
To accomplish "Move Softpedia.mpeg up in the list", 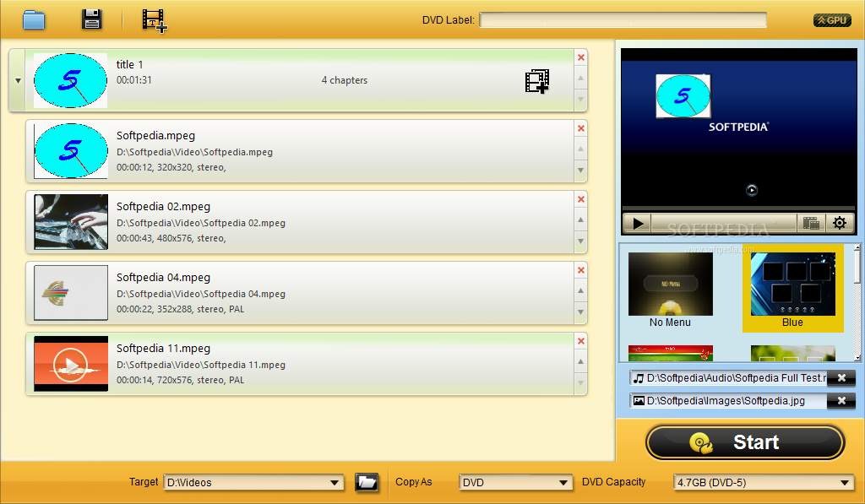I will pyautogui.click(x=581, y=149).
